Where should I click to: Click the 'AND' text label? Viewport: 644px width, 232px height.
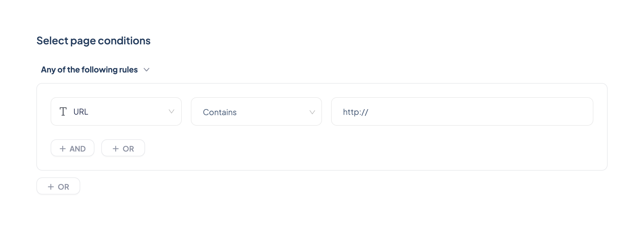pyautogui.click(x=78, y=149)
